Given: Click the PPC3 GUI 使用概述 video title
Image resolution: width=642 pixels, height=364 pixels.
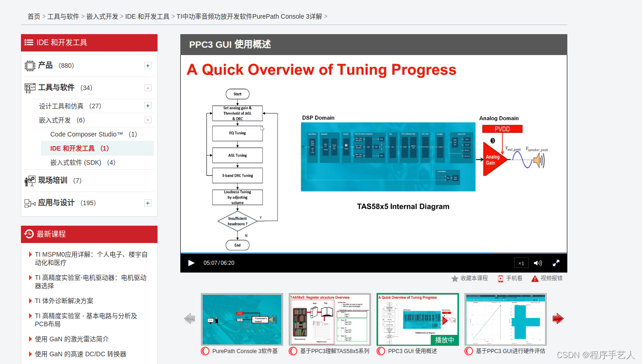Looking at the screenshot, I should coord(230,44).
